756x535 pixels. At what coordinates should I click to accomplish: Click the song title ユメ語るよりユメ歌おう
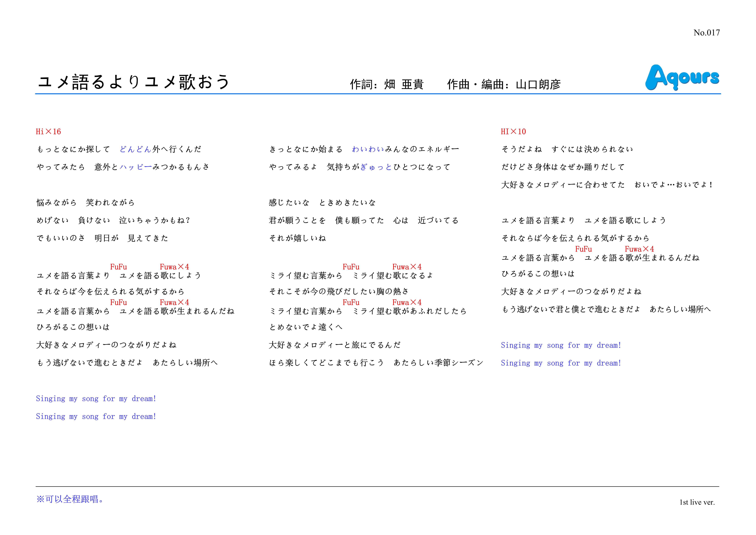click(134, 82)
